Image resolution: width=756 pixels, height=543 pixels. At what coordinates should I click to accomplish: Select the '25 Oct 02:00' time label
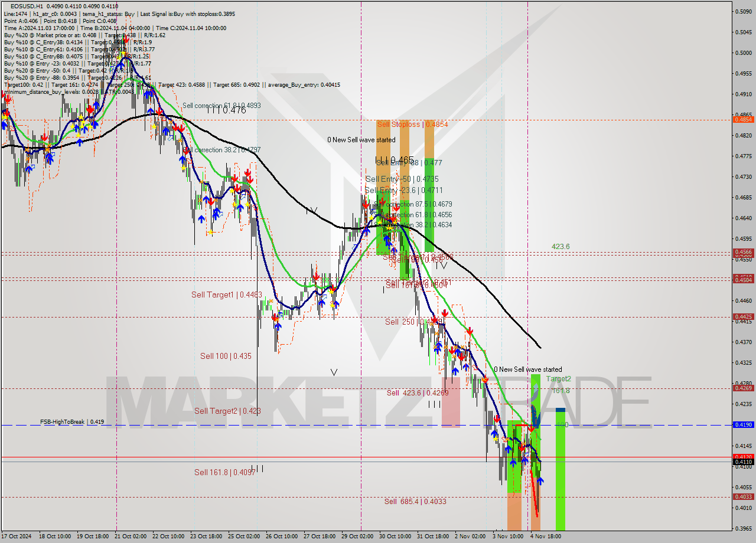[244, 537]
